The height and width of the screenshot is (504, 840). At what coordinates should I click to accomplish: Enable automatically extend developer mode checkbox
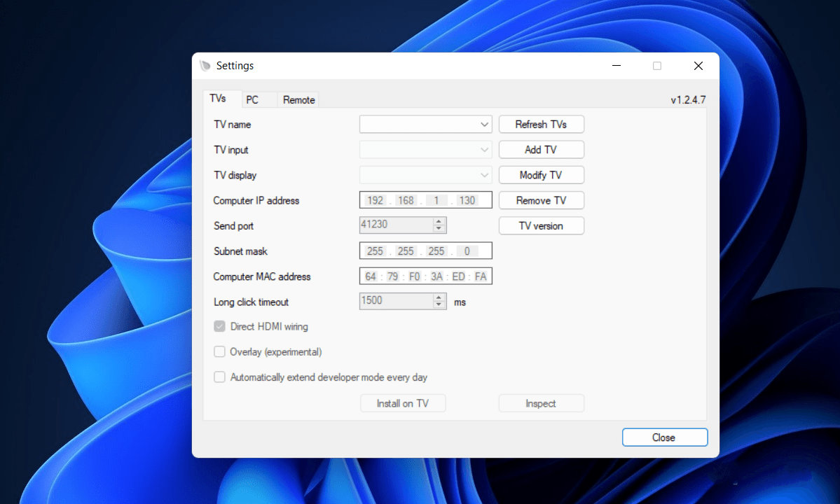point(219,377)
